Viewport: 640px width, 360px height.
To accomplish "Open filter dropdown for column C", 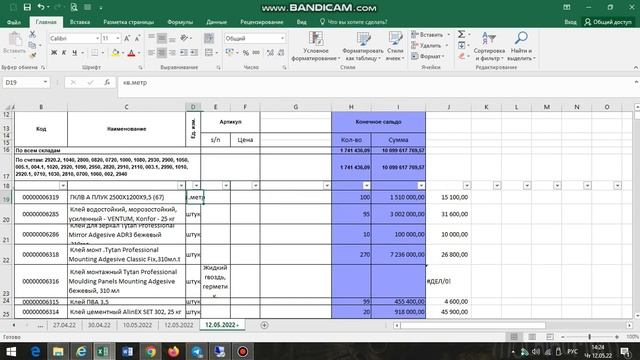I will tap(181, 186).
